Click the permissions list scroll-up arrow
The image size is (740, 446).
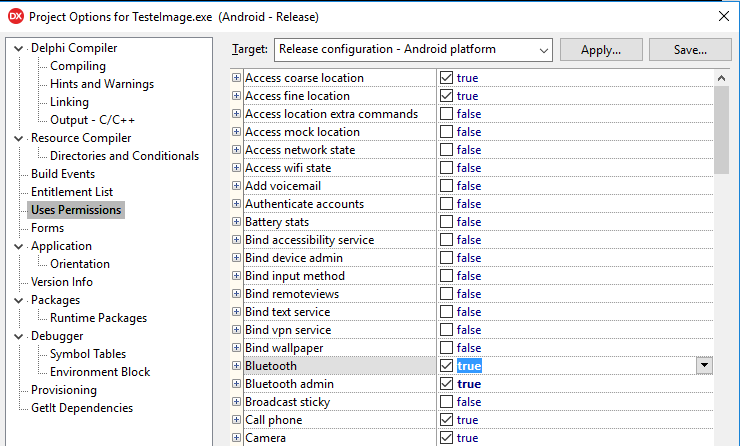coord(721,78)
